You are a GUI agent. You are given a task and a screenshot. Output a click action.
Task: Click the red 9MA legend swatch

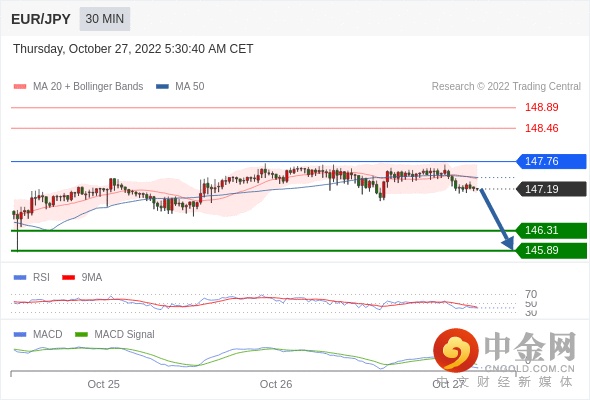[68, 278]
